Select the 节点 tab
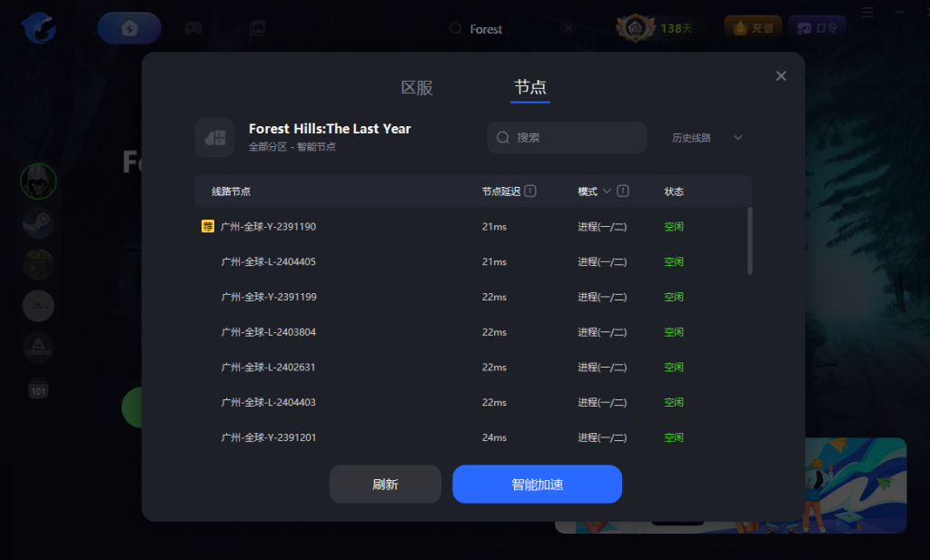Image resolution: width=930 pixels, height=560 pixels. click(529, 88)
